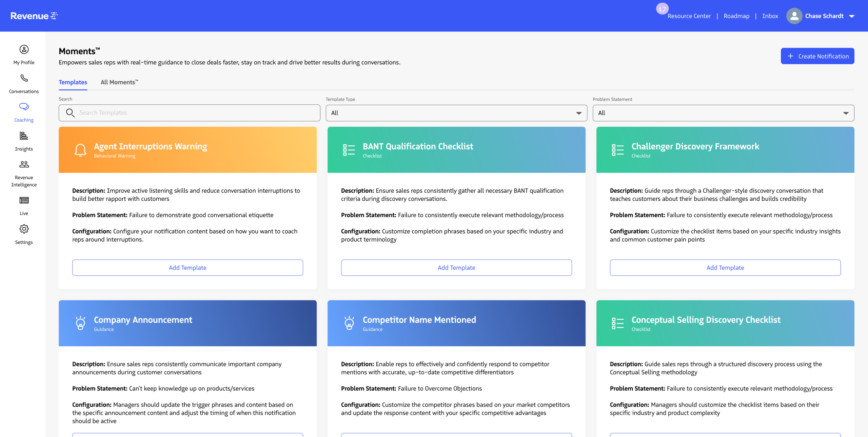
Task: Open the Insights chart icon
Action: pos(24,136)
